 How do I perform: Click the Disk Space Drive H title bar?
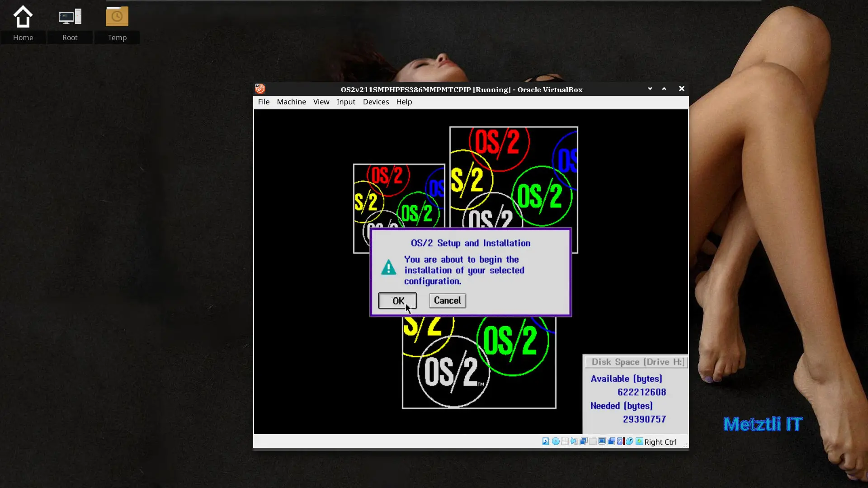636,362
